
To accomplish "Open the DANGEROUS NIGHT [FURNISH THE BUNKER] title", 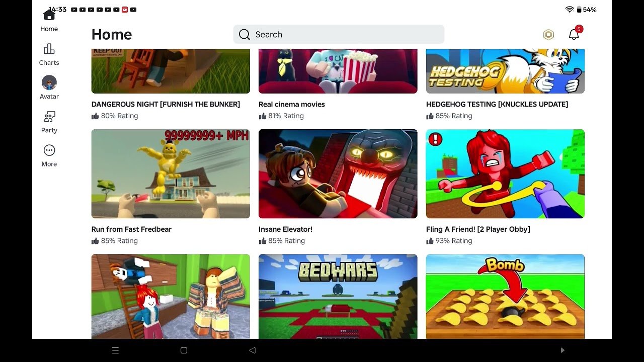I will click(166, 105).
